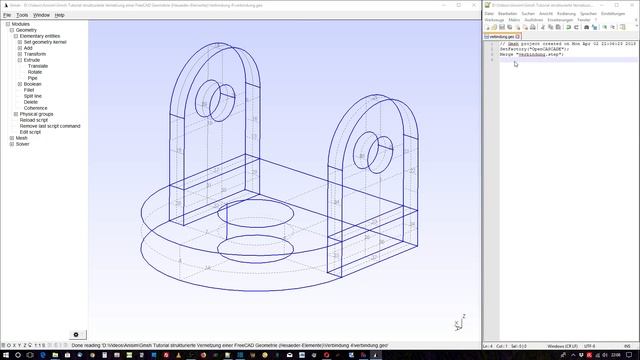This screenshot has width=640, height=360.
Task: Click the Save icon in Notepad++ toolbar
Action: coord(502,27)
